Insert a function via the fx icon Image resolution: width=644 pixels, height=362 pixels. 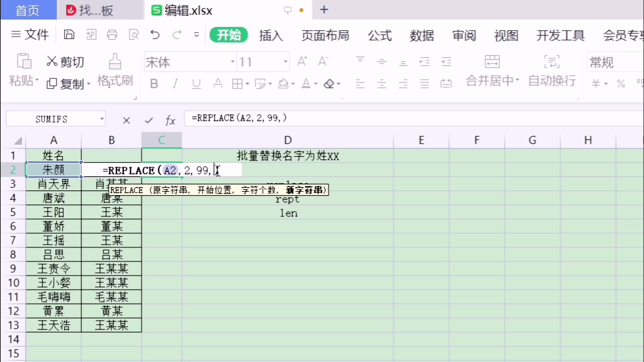coord(170,120)
